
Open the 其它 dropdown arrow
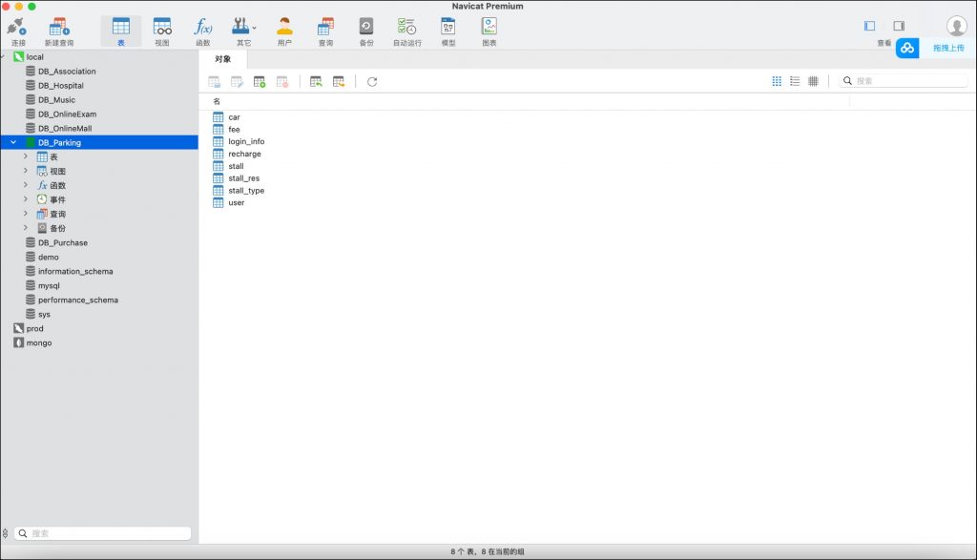(x=254, y=28)
